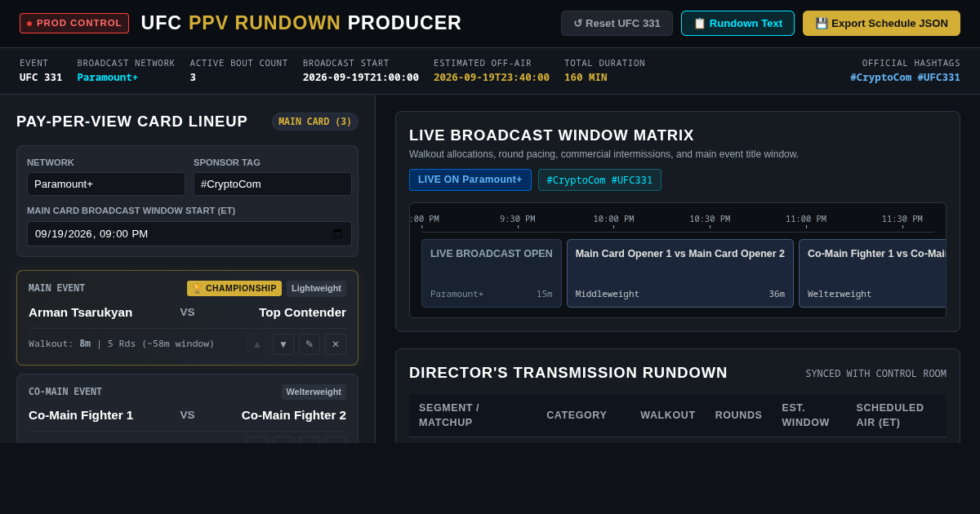980x514 pixels.
Task: Click broadcast start value 2026-09-19T21:00:00
Action: pyautogui.click(x=361, y=78)
